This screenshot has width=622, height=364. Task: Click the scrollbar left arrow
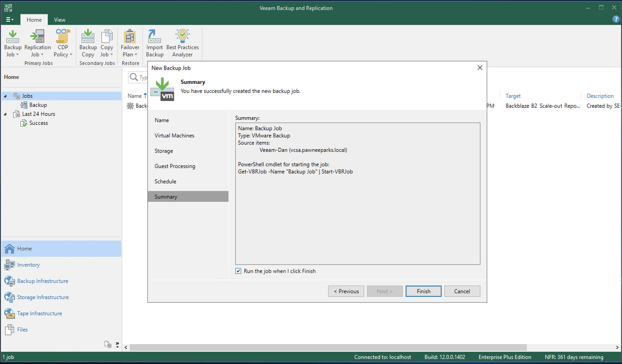click(x=126, y=348)
